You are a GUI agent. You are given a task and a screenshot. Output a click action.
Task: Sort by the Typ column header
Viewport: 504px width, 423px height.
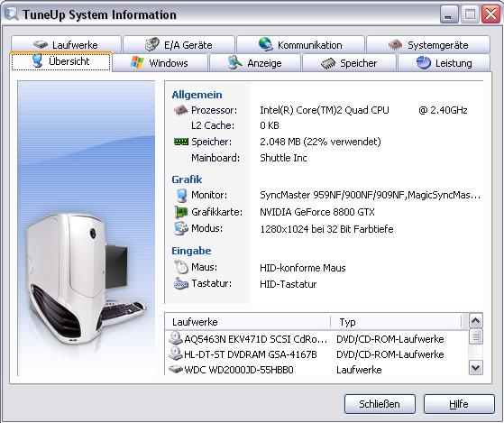coord(397,322)
